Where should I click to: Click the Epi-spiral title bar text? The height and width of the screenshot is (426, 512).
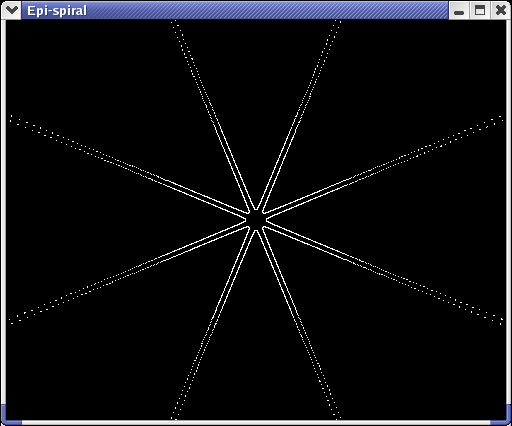click(57, 11)
